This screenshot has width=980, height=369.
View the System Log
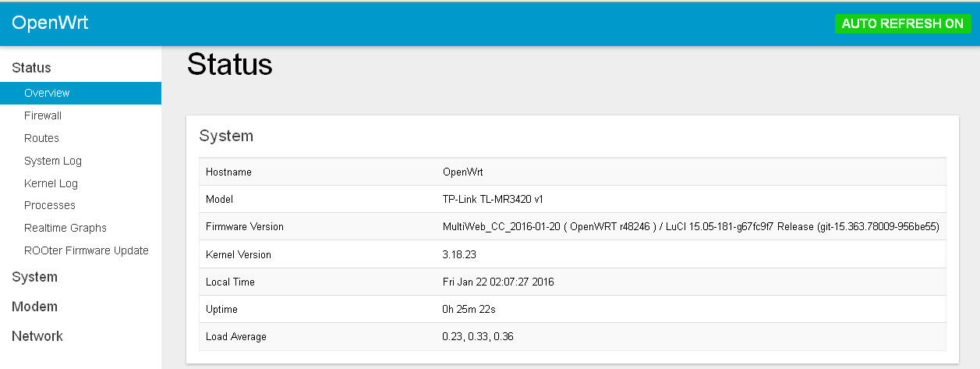(x=53, y=161)
